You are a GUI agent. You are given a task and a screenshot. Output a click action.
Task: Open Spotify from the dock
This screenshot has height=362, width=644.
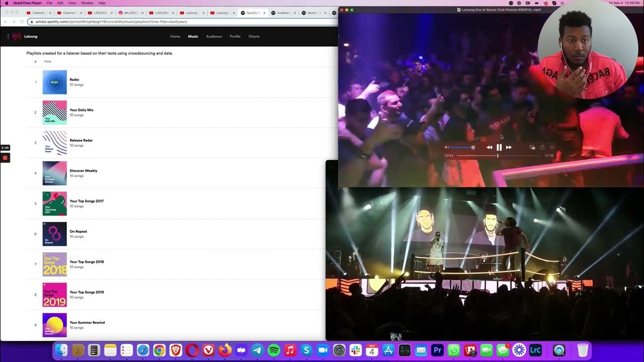click(274, 350)
